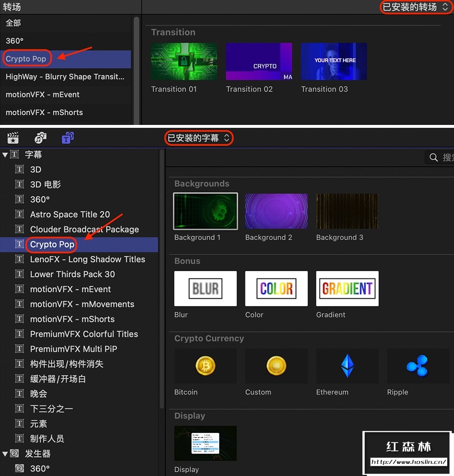Image resolution: width=454 pixels, height=476 pixels.
Task: Select Crypto Pop in transitions list
Action: pos(65,59)
